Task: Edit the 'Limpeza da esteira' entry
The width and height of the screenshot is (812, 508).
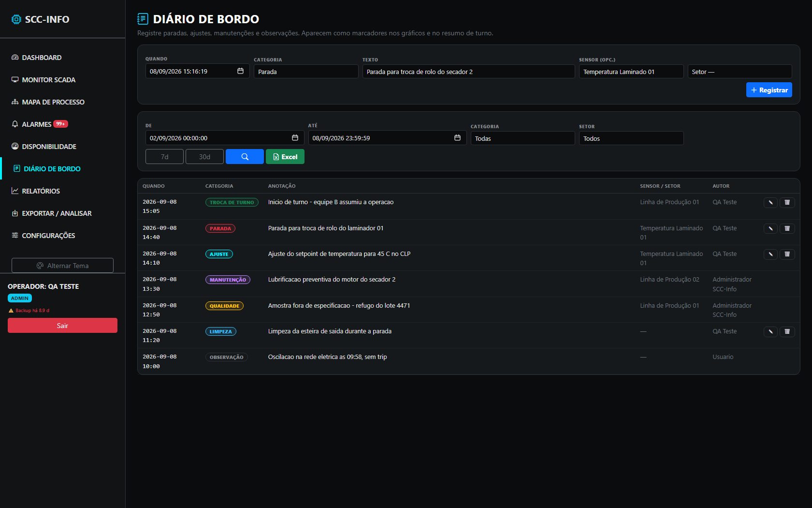Action: [x=770, y=331]
